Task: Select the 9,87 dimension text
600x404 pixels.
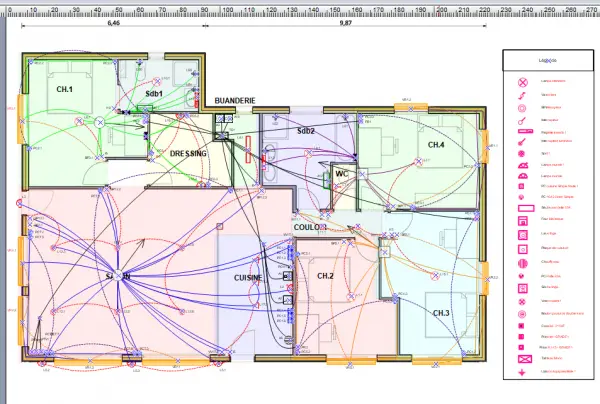Action: click(346, 23)
